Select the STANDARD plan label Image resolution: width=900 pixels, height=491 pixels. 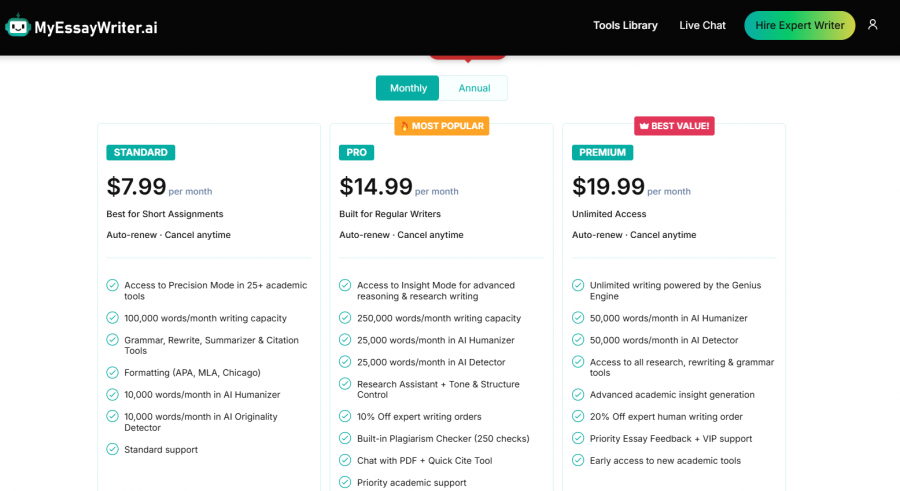tap(141, 152)
